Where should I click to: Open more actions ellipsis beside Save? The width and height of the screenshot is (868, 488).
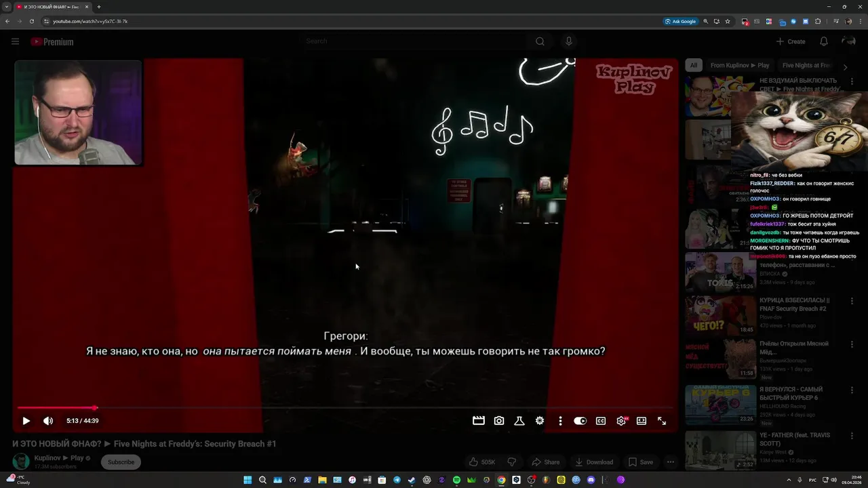671,462
